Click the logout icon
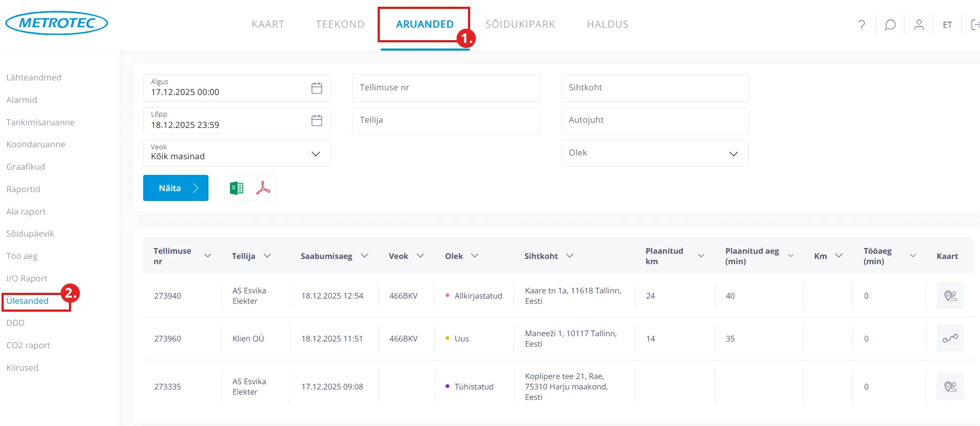Viewport: 980px width, 426px height. pos(974,25)
